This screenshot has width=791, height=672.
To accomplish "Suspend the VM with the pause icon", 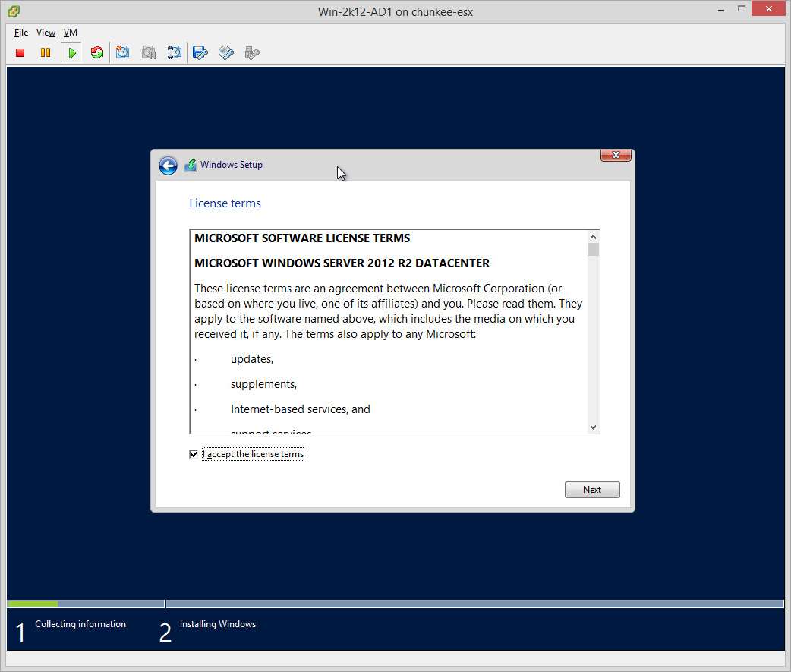I will 46,52.
